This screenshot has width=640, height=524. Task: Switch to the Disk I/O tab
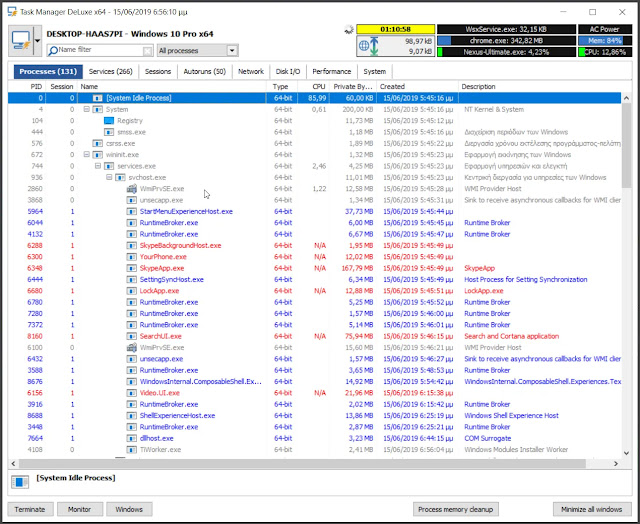[288, 71]
